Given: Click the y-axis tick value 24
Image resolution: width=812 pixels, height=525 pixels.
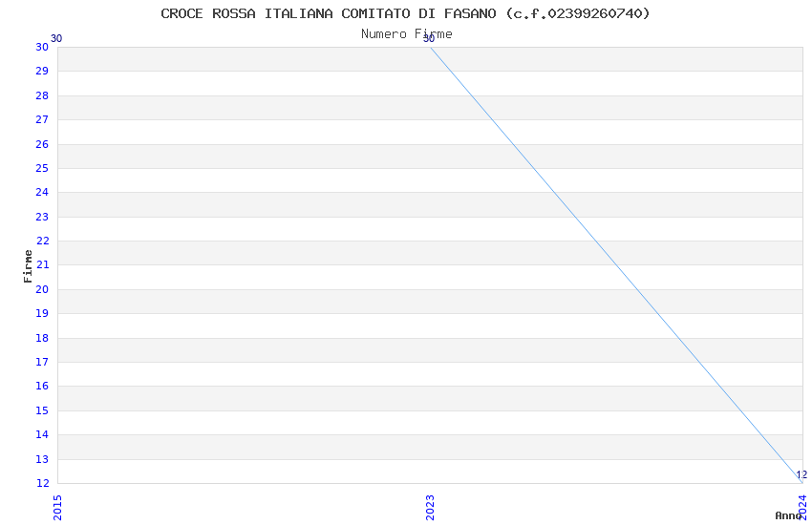Looking at the screenshot, I should (42, 192).
